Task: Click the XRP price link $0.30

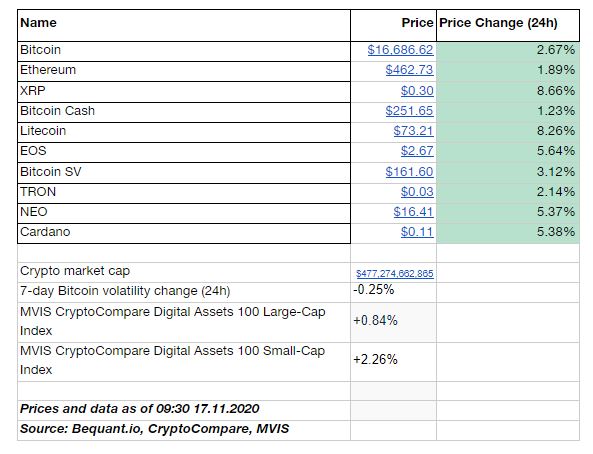Action: [x=417, y=91]
